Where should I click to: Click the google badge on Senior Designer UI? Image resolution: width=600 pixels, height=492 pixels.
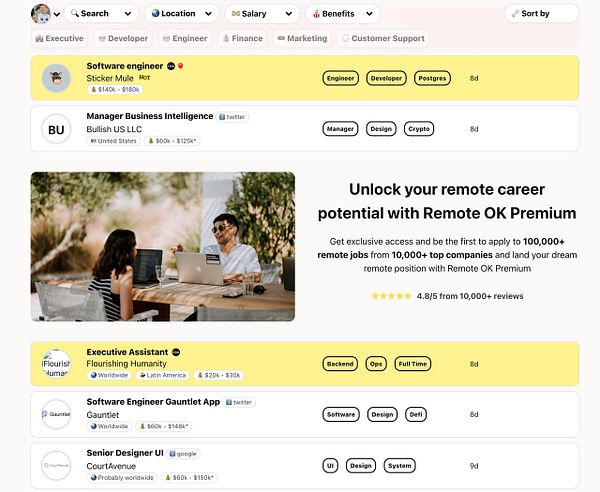[x=183, y=454]
